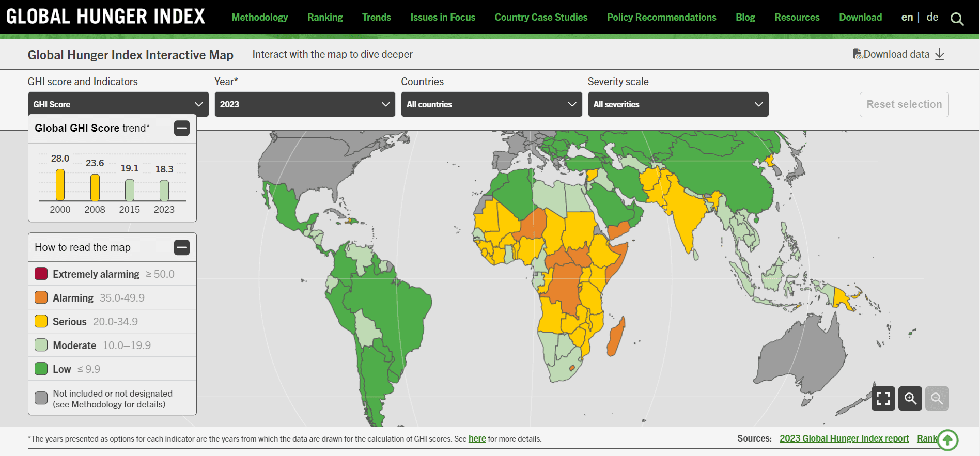The height and width of the screenshot is (456, 980).
Task: Click the Download data arrow icon
Action: (940, 54)
